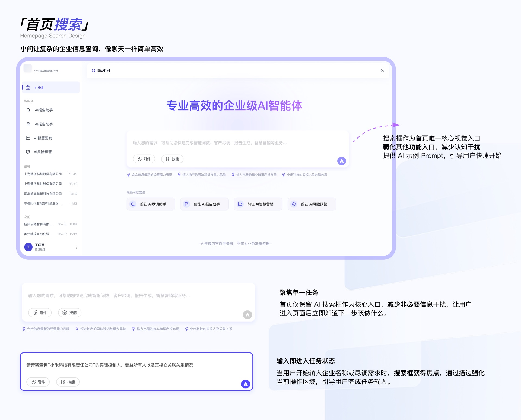Click the 前往 AI风险预警 shortcut card
Image resolution: width=521 pixels, height=420 pixels.
pyautogui.click(x=312, y=204)
